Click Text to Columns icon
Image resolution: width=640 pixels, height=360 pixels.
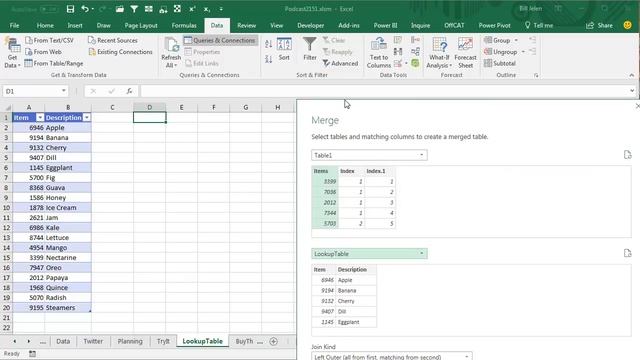pos(379,53)
